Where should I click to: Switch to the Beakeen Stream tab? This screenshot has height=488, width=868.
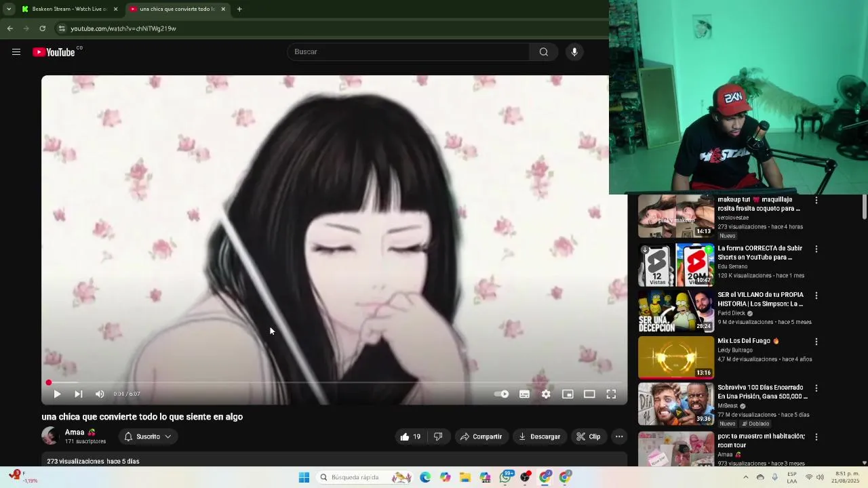pos(70,9)
